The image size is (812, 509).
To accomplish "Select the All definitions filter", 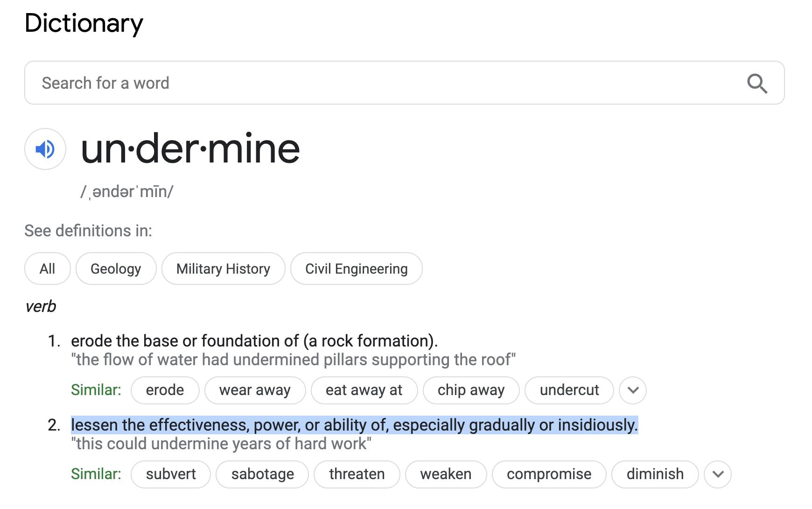I will pyautogui.click(x=47, y=269).
